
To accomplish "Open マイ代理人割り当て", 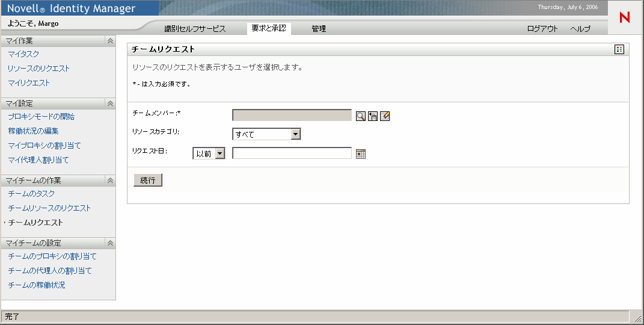I will [38, 159].
